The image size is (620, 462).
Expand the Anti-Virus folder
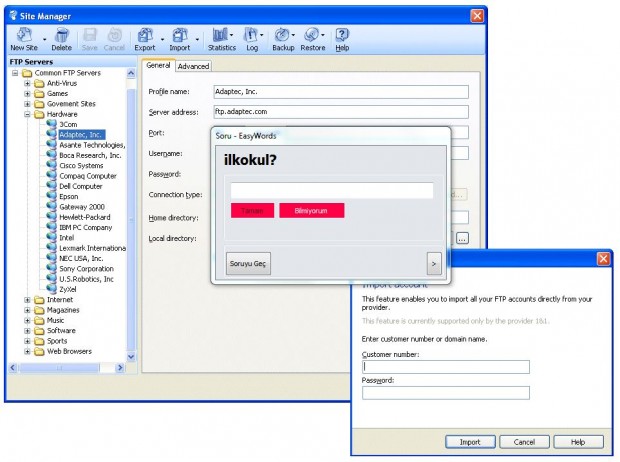coord(27,83)
